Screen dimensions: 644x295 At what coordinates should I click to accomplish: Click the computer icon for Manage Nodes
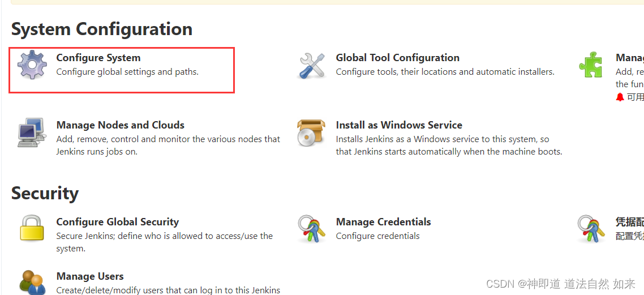(x=32, y=133)
